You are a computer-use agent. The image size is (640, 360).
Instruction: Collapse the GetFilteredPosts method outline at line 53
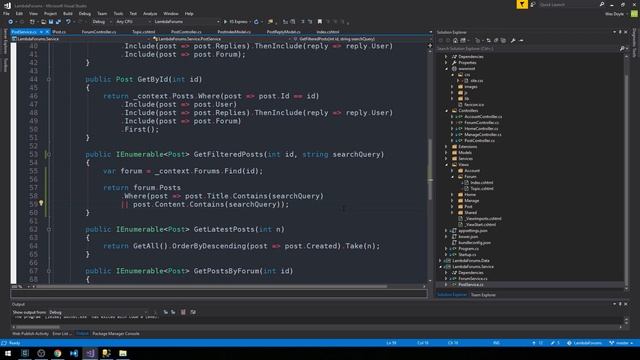pyautogui.click(x=49, y=154)
